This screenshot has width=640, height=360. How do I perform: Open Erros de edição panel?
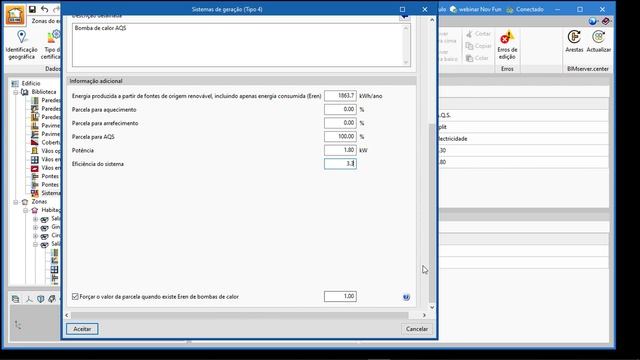[507, 45]
